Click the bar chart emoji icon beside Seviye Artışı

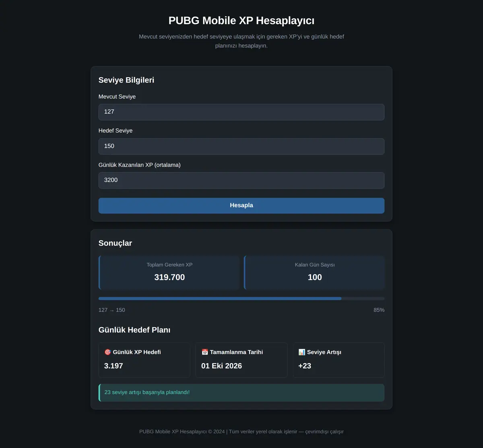(x=302, y=352)
